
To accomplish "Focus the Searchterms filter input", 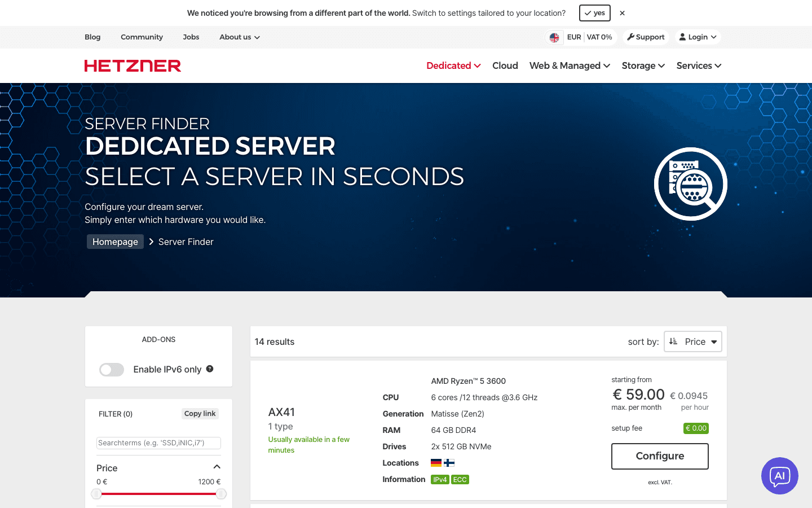I will pyautogui.click(x=158, y=443).
